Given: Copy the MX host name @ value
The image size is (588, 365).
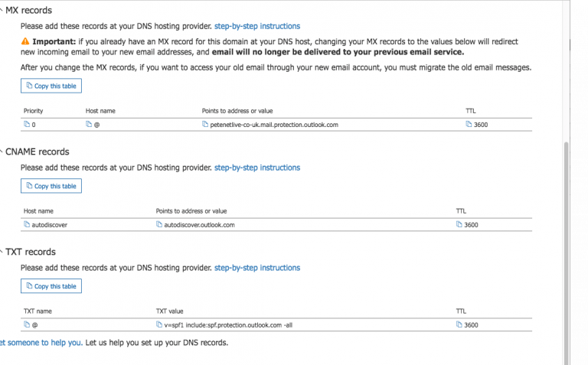Looking at the screenshot, I should click(x=89, y=125).
